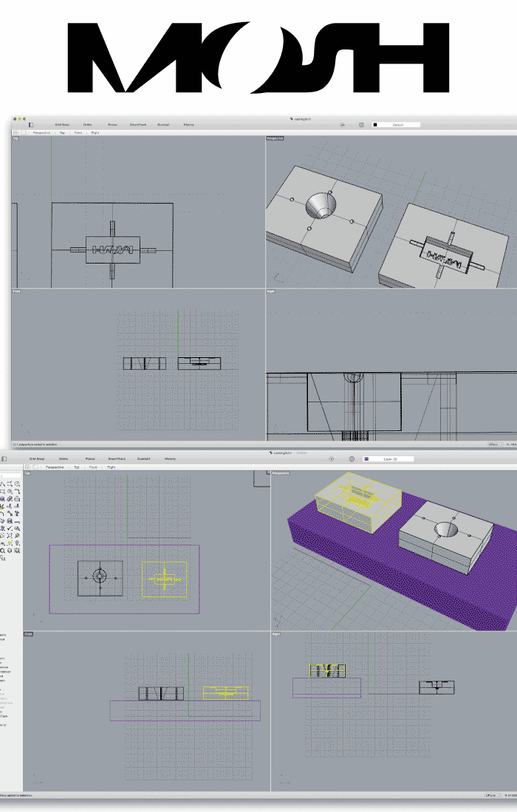Toggle Grid Snap in the Default-layer window
This screenshot has width=517, height=812.
62,125
